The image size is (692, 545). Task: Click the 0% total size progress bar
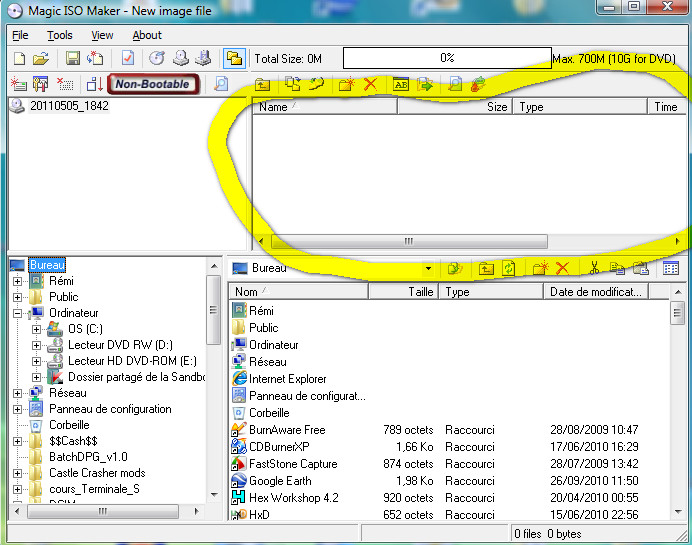(x=447, y=58)
